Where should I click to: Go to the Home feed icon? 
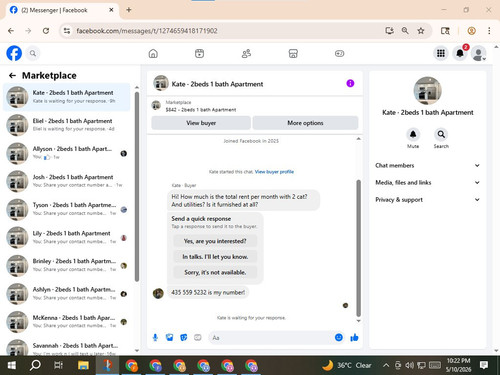click(x=153, y=53)
